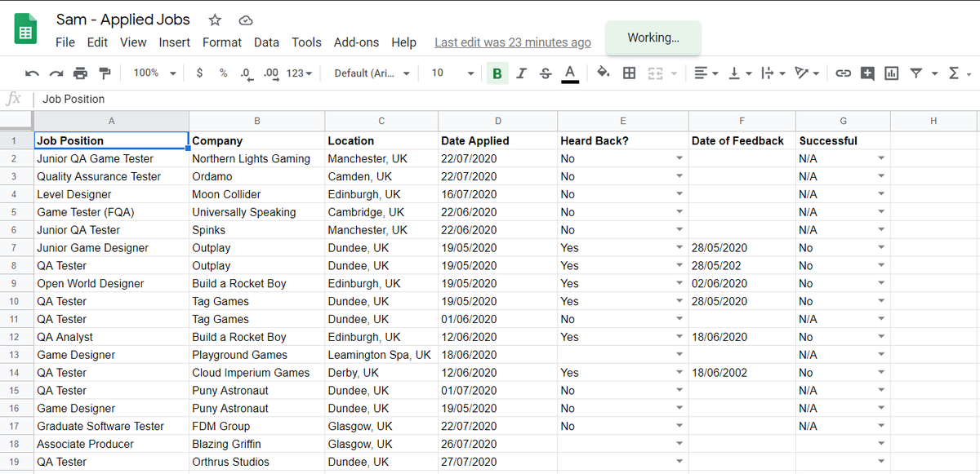Create a filter
Image resolution: width=980 pixels, height=474 pixels.
tap(916, 73)
